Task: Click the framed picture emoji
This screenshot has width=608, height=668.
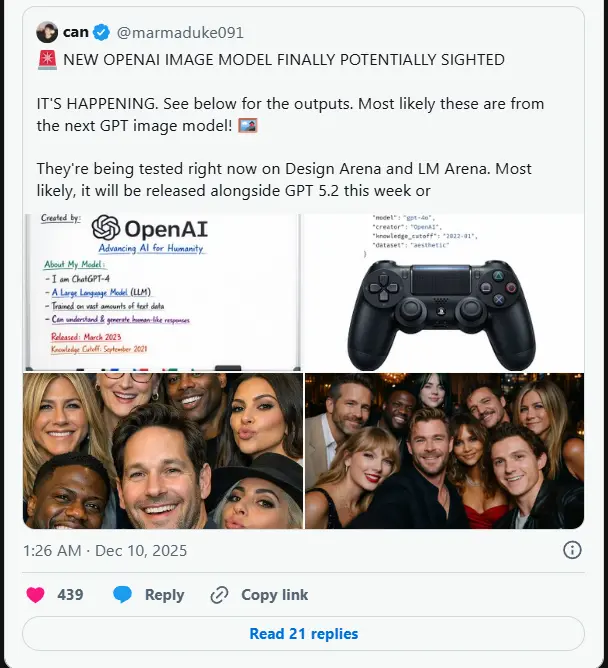Action: 248,126
